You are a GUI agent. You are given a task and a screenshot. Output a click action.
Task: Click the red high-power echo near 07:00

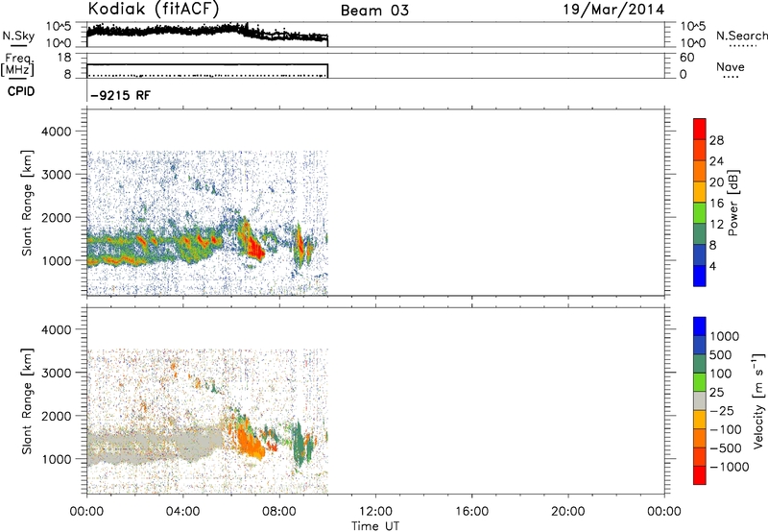(x=255, y=248)
